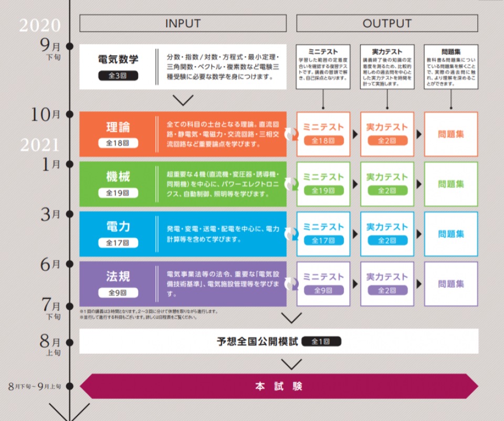
Task: Click the down chevron above the 本試験 banner
Action: pyautogui.click(x=291, y=364)
